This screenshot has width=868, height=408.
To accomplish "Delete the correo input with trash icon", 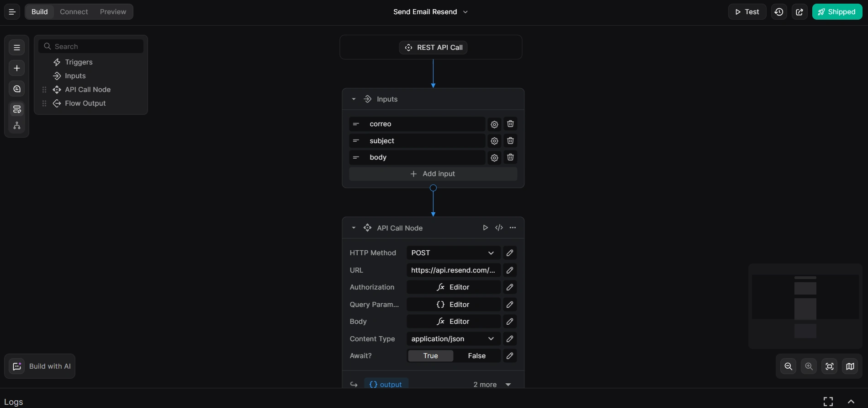I will tap(510, 124).
